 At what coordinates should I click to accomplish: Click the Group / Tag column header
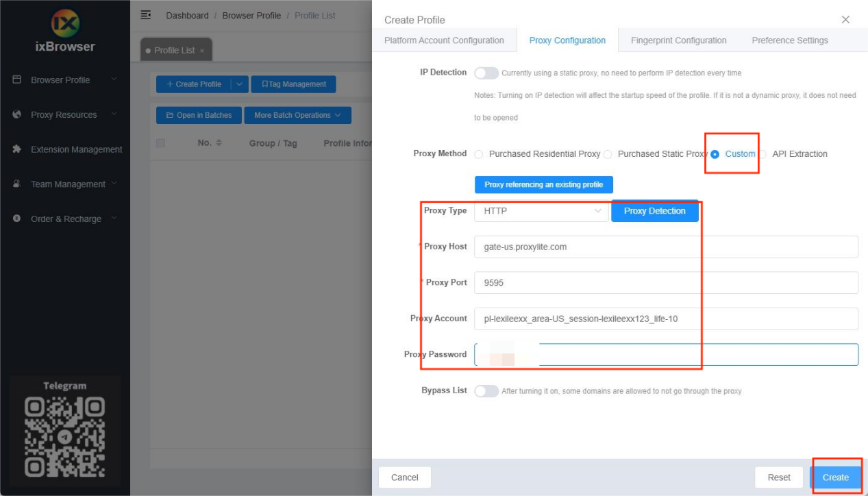pos(273,143)
